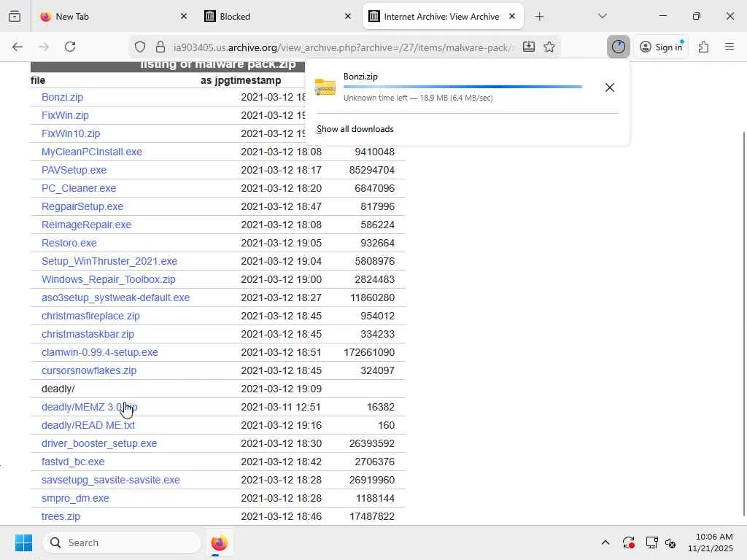
Task: Click the install/save page icon in address bar
Action: pyautogui.click(x=529, y=47)
